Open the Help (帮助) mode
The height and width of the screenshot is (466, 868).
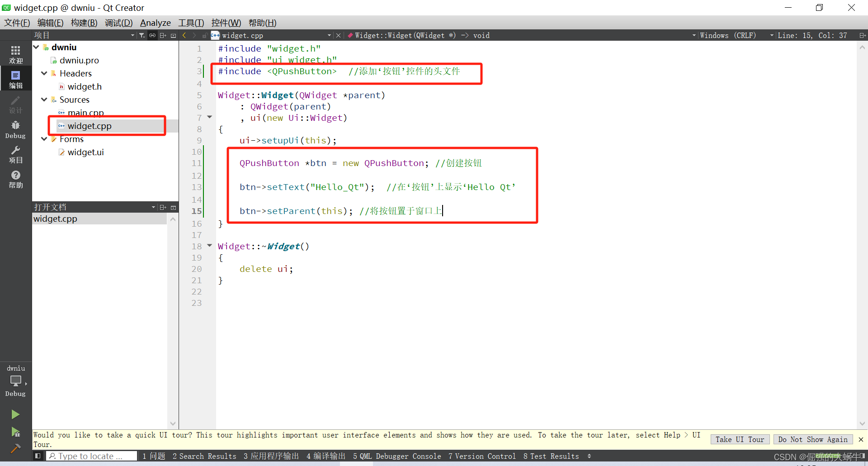pos(16,179)
